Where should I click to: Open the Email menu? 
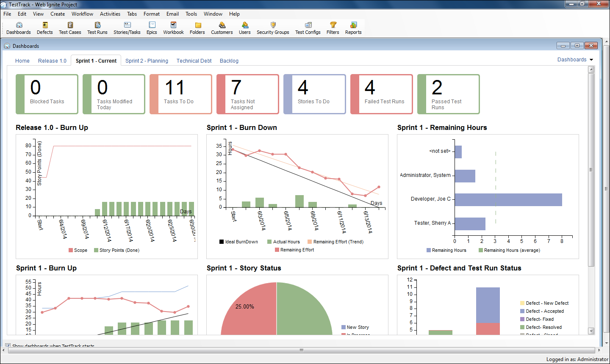pos(172,14)
